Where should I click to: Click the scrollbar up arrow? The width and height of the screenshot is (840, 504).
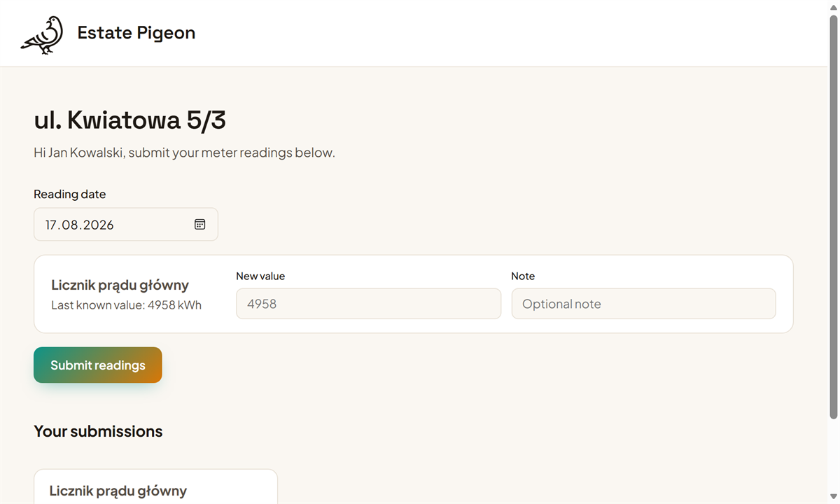click(833, 6)
